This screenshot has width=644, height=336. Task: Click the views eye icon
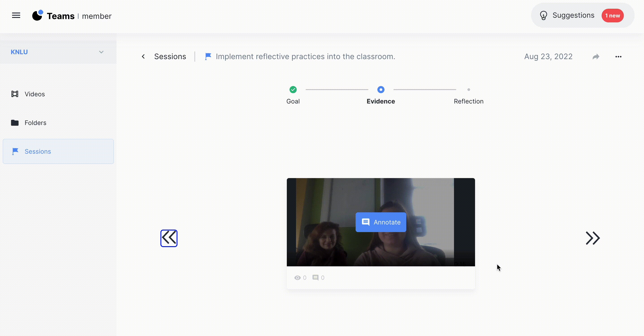coord(297,278)
